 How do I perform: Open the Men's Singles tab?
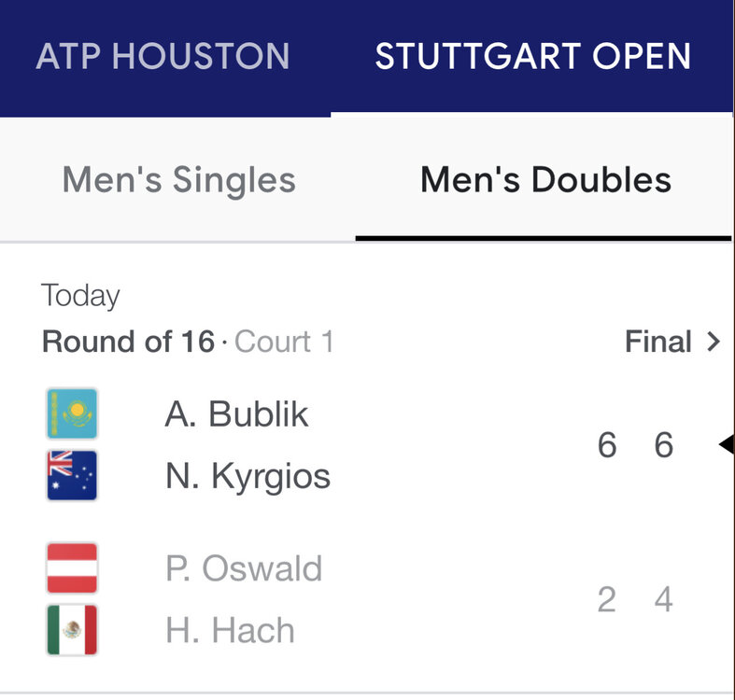(x=179, y=179)
